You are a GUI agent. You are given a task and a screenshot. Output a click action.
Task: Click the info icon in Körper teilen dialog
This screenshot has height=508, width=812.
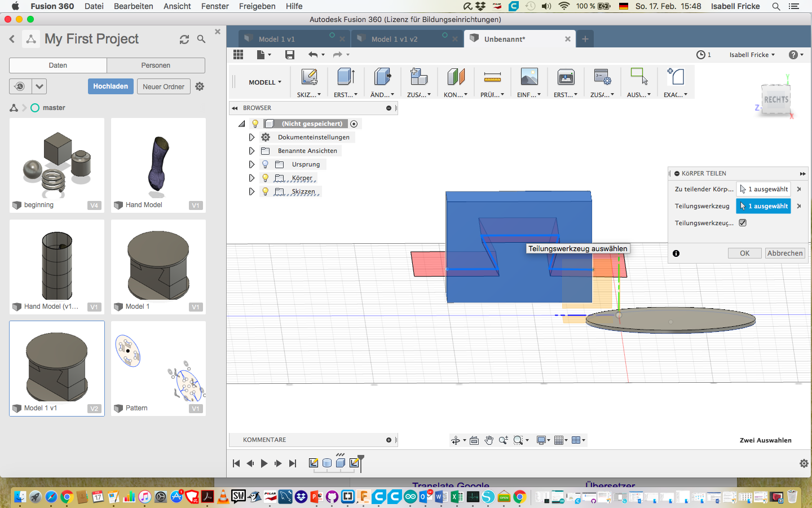click(x=676, y=253)
